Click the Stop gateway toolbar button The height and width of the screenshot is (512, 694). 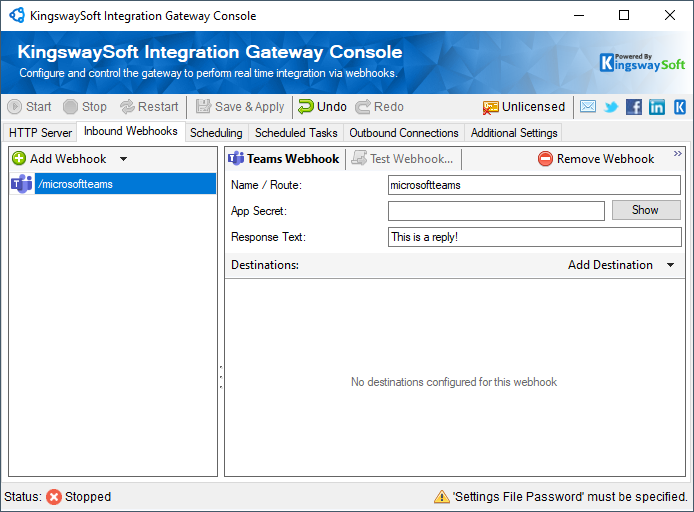pyautogui.click(x=85, y=107)
